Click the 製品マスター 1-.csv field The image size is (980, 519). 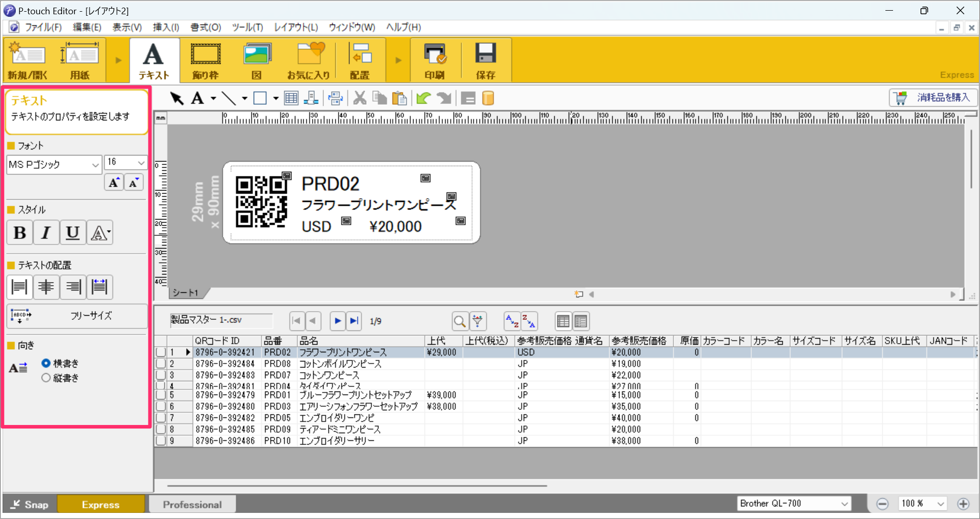pyautogui.click(x=221, y=320)
